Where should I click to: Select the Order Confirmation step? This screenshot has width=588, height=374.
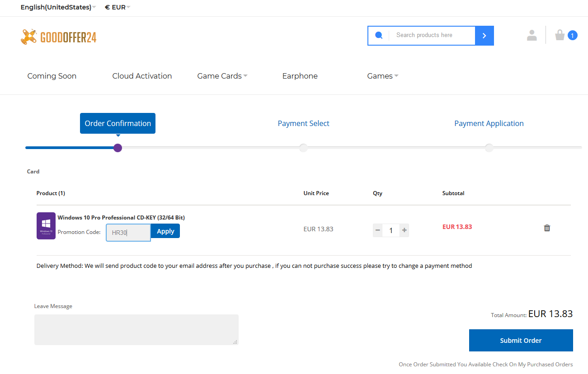click(118, 123)
